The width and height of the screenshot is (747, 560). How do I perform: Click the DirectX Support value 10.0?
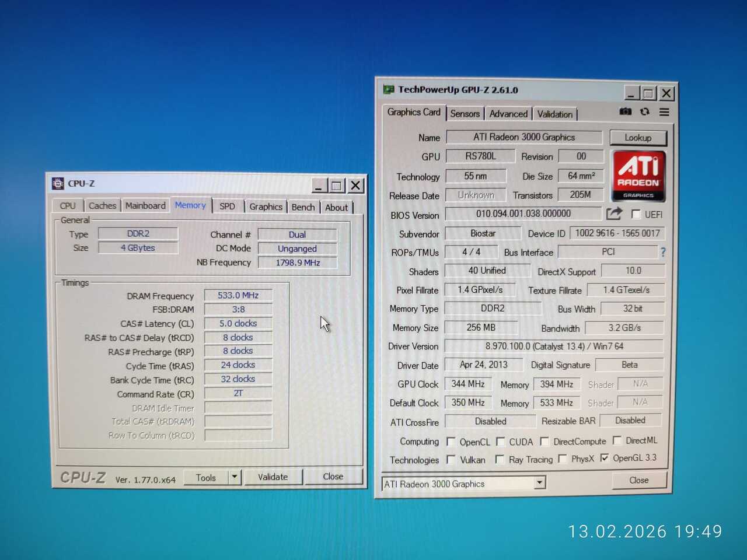point(633,271)
